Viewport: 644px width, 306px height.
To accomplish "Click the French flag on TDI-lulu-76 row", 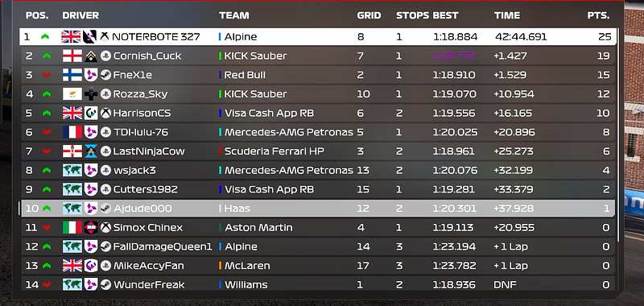I will point(72,132).
